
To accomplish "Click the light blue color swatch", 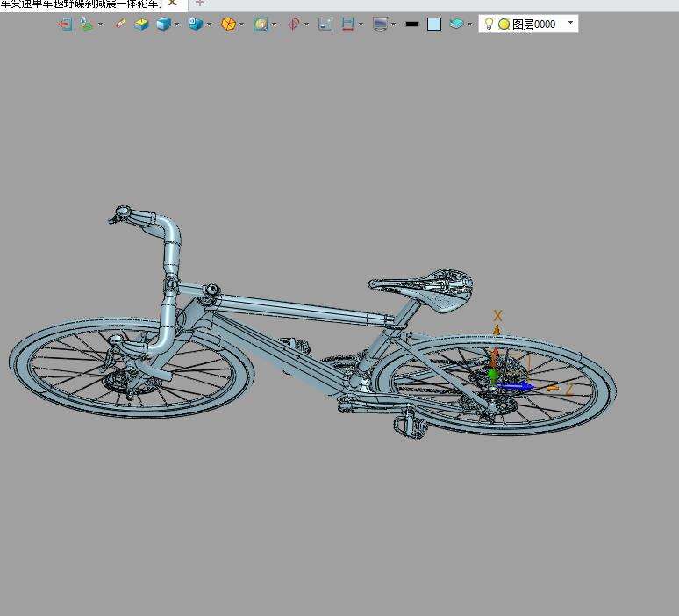I will pyautogui.click(x=434, y=25).
